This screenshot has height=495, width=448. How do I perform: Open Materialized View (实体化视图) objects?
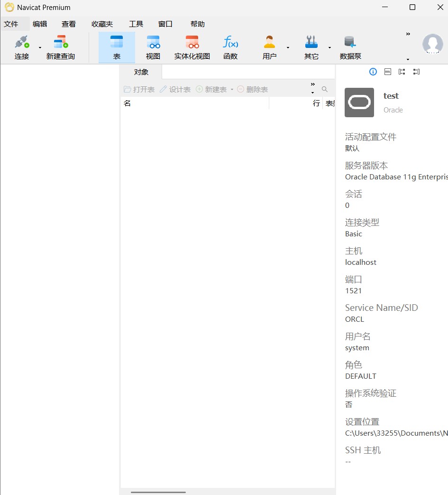pos(192,47)
